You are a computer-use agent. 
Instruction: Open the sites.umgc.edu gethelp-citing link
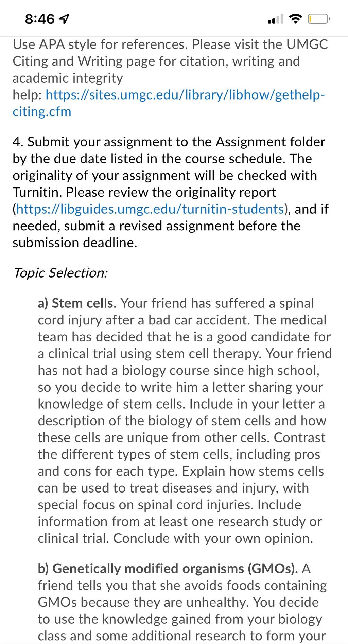(185, 95)
